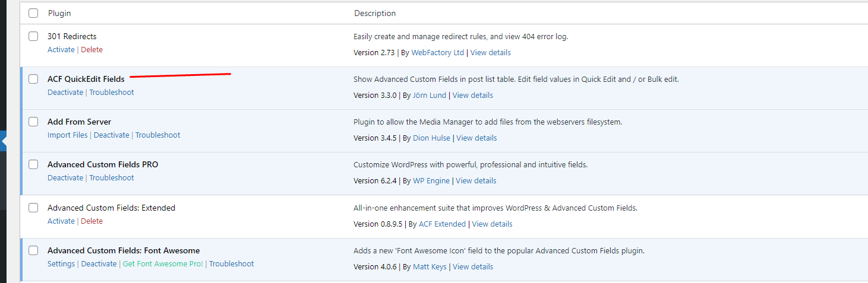This screenshot has height=283, width=868.
Task: Troubleshoot the Add From Server plugin
Action: 158,135
